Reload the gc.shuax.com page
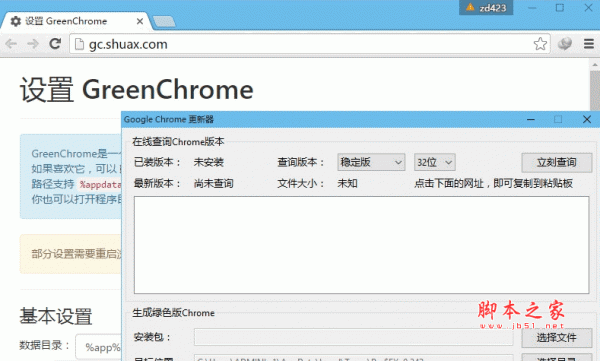This screenshot has height=361, width=600. [x=55, y=44]
